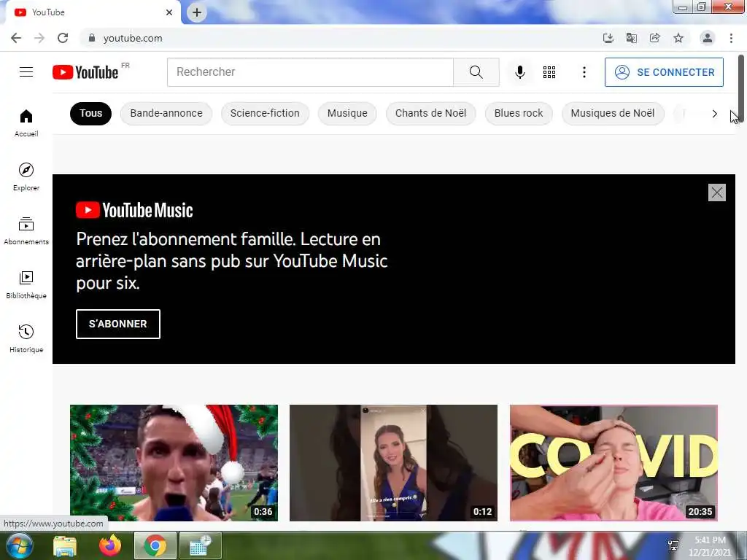Click the magnifier search button
The width and height of the screenshot is (747, 560).
click(x=476, y=72)
